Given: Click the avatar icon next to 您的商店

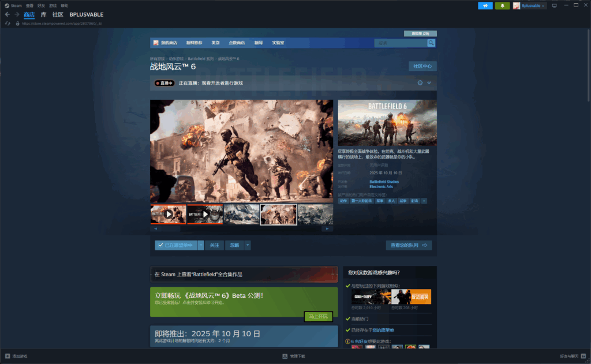Looking at the screenshot, I should tap(156, 43).
